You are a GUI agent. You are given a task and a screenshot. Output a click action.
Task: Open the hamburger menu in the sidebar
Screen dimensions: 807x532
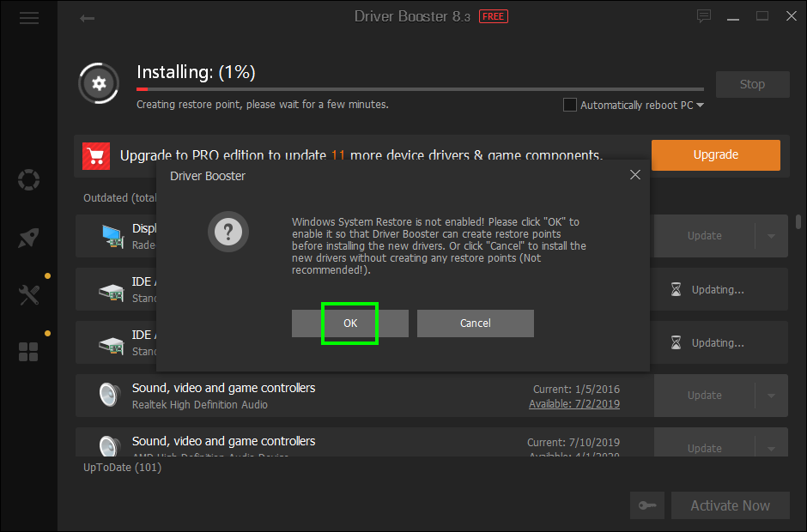click(x=28, y=17)
